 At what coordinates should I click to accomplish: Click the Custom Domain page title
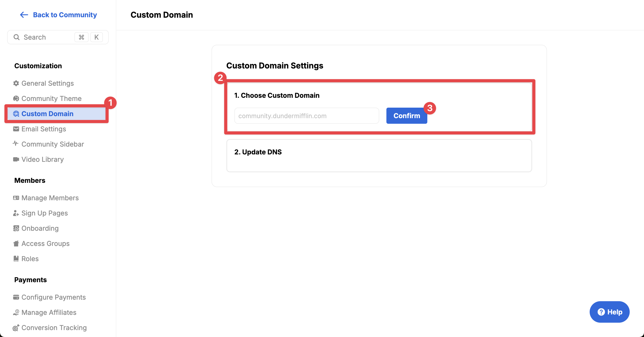[162, 15]
